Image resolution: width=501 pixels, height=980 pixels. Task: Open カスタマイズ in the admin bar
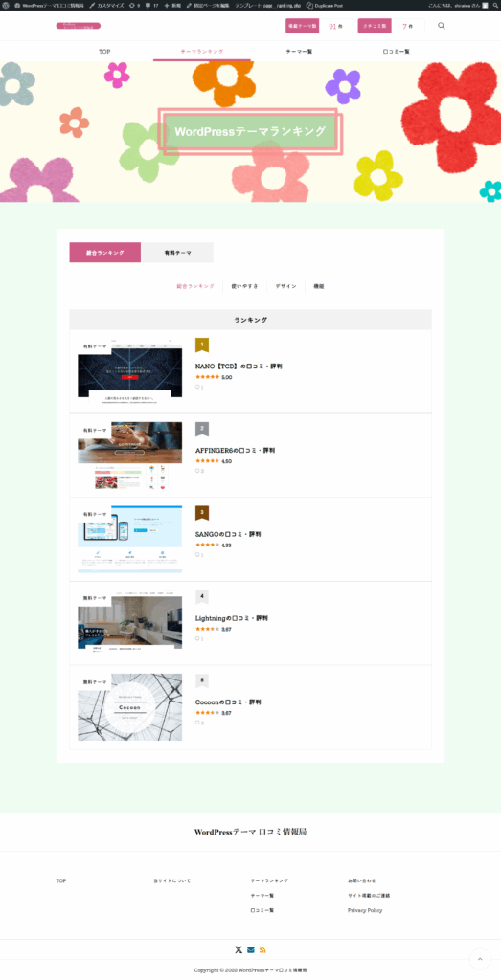107,5
